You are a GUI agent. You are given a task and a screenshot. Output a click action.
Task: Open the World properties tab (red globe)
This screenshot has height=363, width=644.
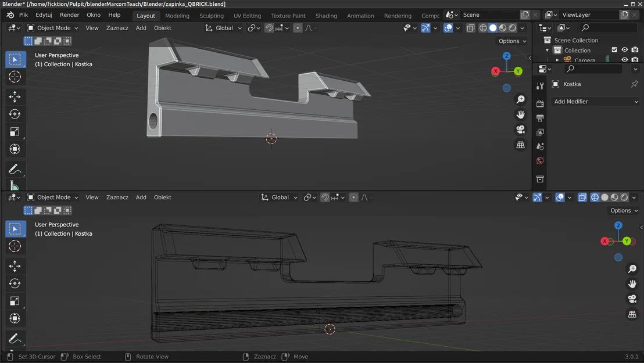click(540, 161)
